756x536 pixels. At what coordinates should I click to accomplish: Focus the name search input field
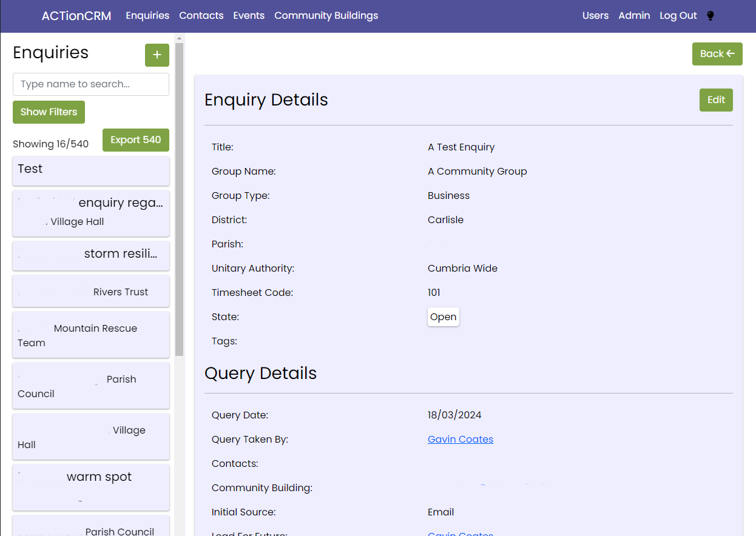pyautogui.click(x=91, y=84)
